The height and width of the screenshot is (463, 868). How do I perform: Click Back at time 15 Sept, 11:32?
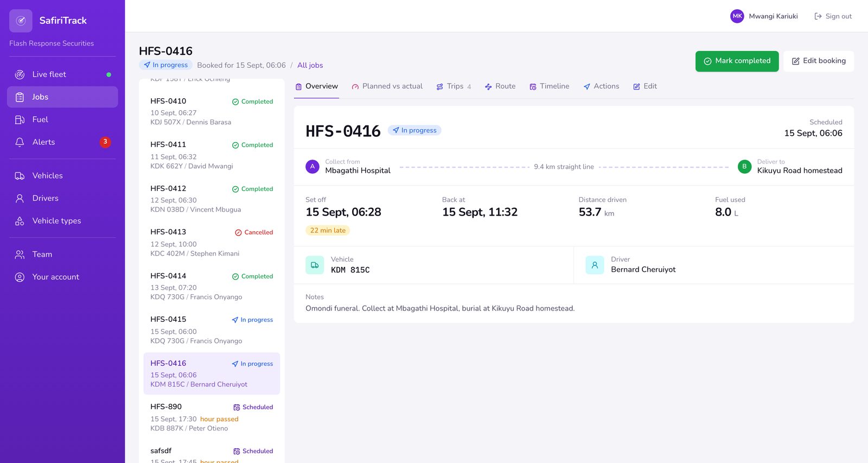pos(480,212)
